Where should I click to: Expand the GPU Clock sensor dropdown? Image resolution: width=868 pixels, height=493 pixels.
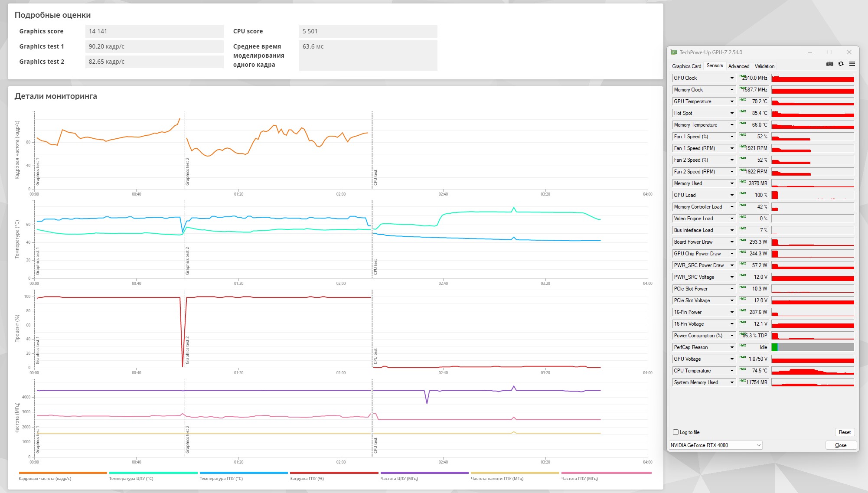click(732, 78)
